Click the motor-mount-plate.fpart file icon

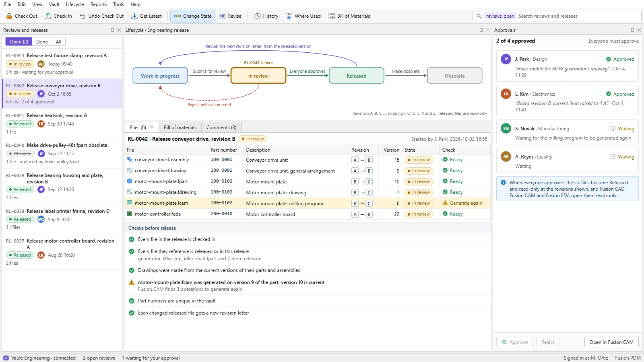coord(130,181)
